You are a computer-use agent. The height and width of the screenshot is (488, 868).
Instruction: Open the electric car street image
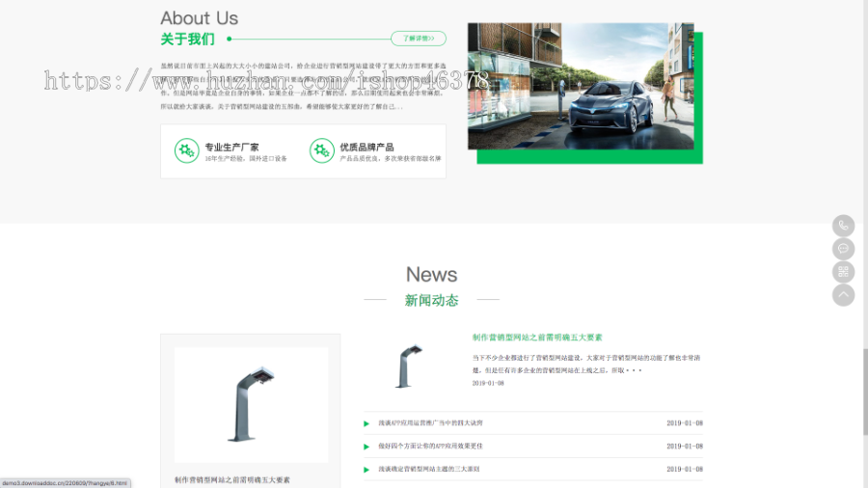[581, 86]
